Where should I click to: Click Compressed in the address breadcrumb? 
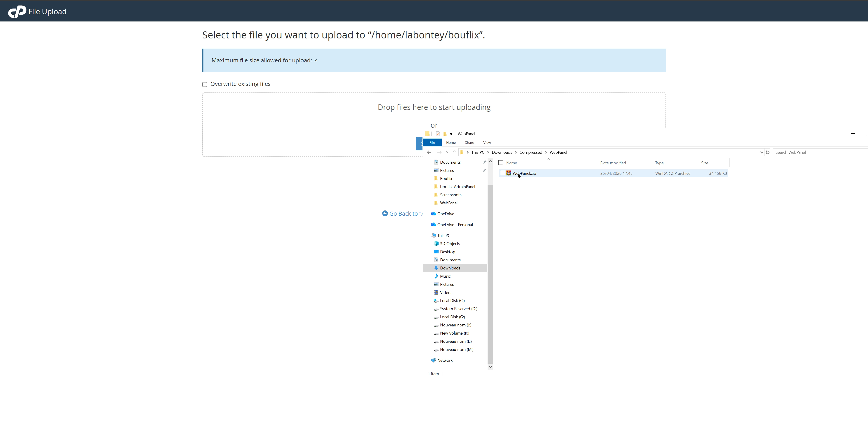pyautogui.click(x=531, y=152)
